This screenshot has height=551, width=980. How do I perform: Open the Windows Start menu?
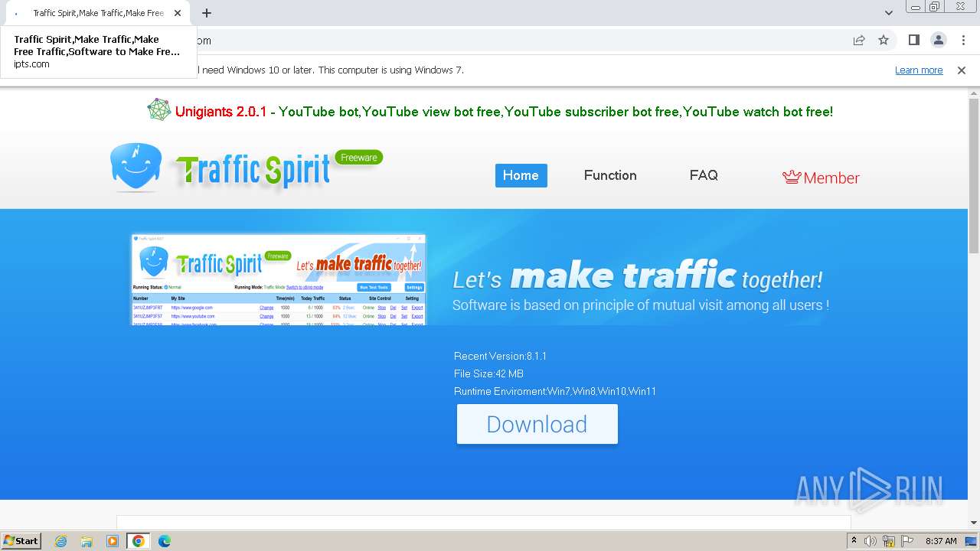pyautogui.click(x=21, y=541)
